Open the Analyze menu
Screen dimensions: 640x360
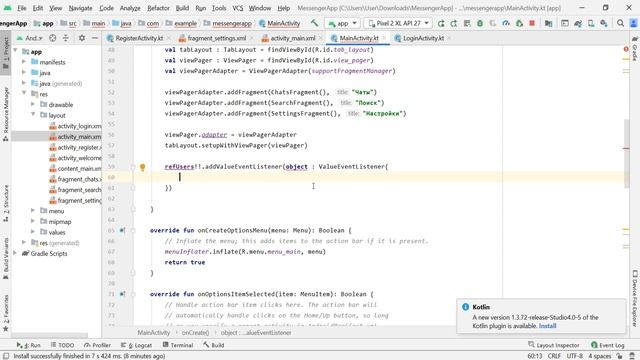[130, 8]
